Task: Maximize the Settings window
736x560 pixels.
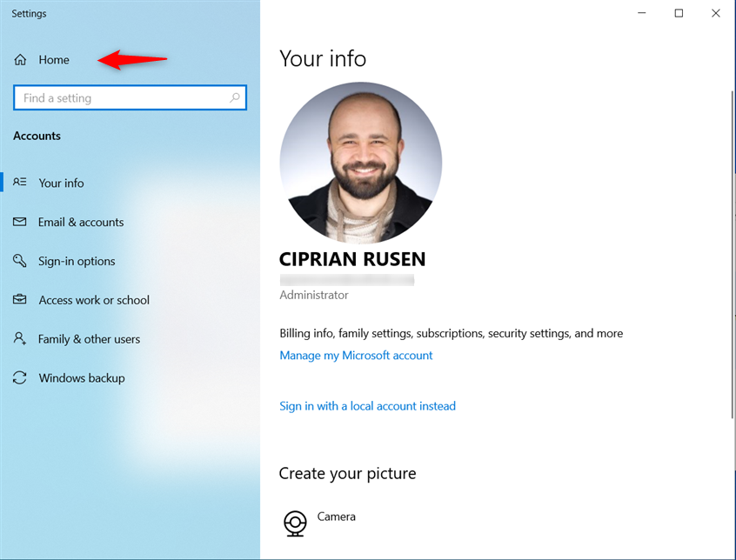Action: click(679, 13)
